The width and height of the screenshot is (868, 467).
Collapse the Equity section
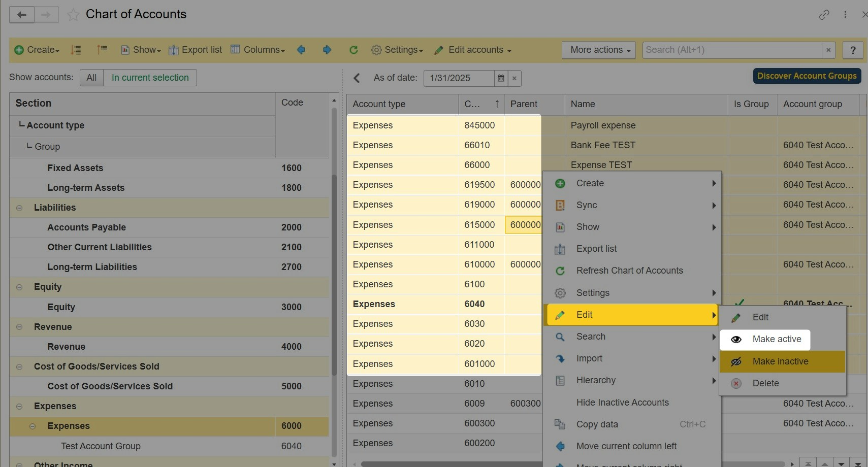[19, 287]
